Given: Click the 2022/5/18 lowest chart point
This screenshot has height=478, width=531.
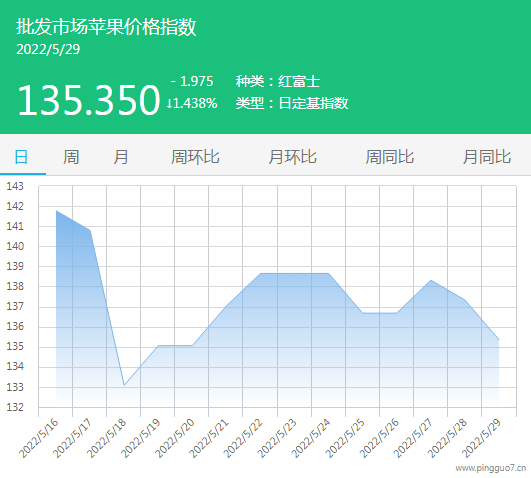Looking at the screenshot, I should point(124,385).
